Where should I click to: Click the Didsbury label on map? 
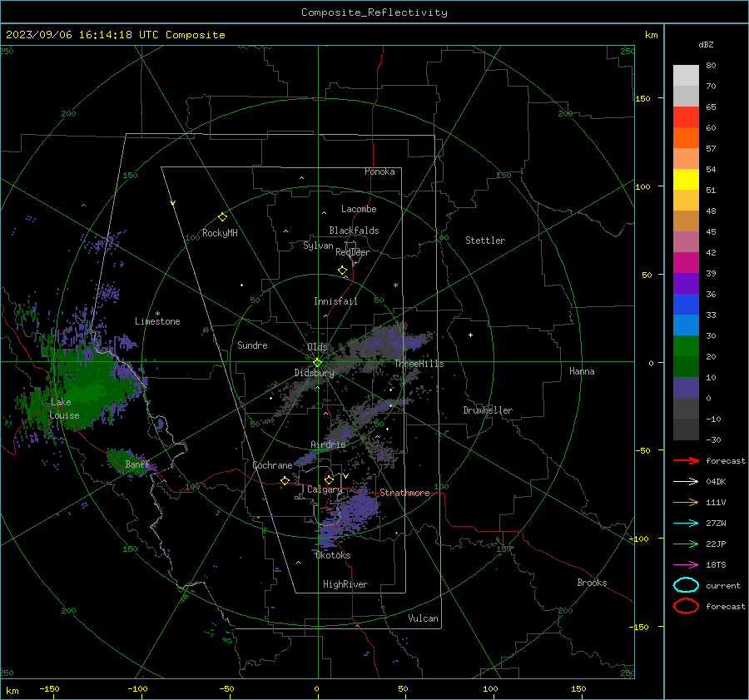(314, 373)
